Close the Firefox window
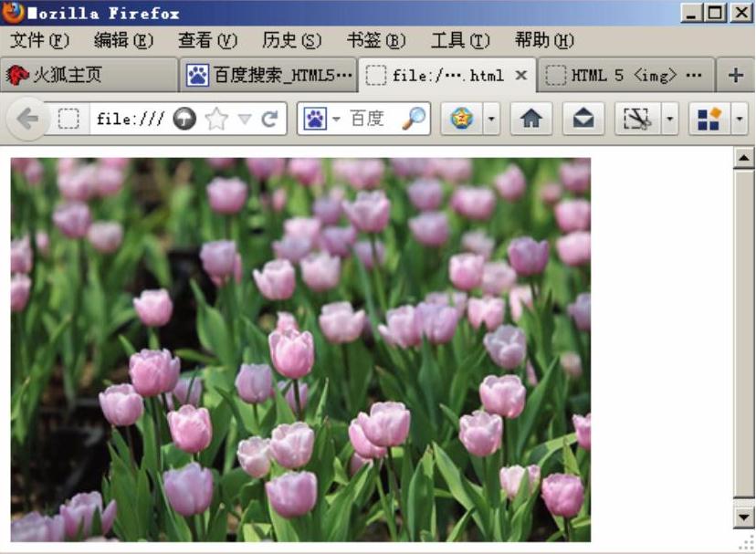 click(x=741, y=13)
